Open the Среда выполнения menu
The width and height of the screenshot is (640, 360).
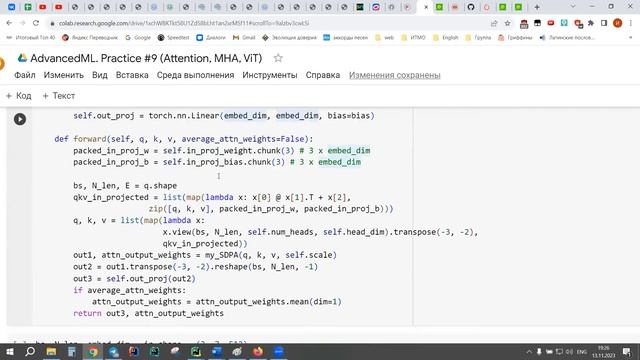pyautogui.click(x=196, y=75)
